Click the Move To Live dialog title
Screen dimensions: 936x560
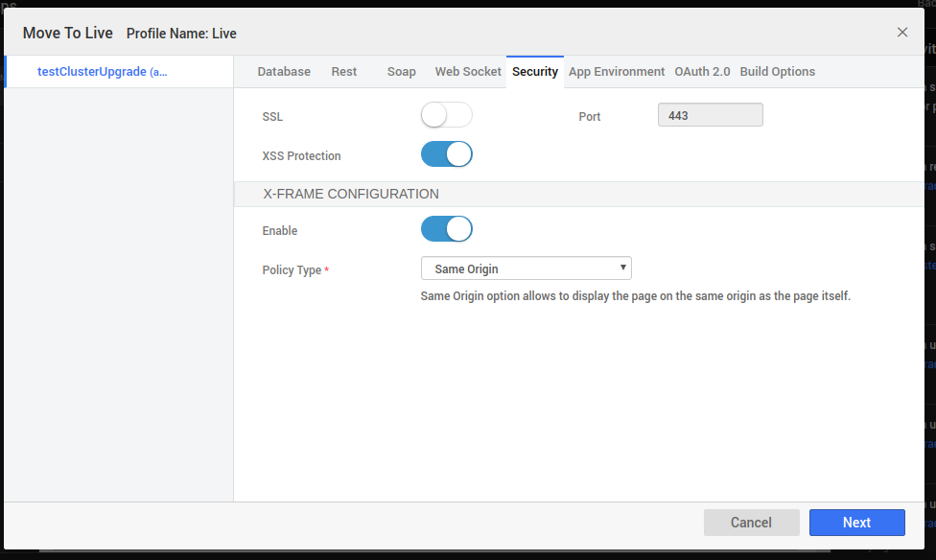68,33
